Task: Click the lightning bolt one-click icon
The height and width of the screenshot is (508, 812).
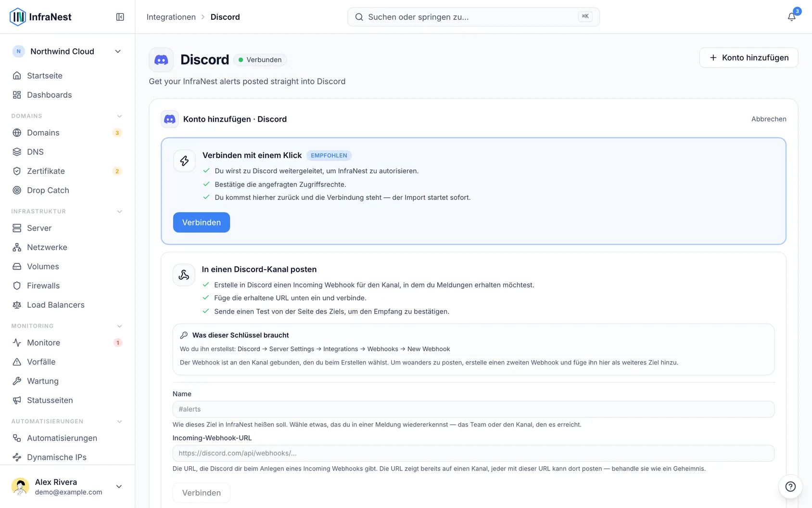Action: [x=184, y=161]
